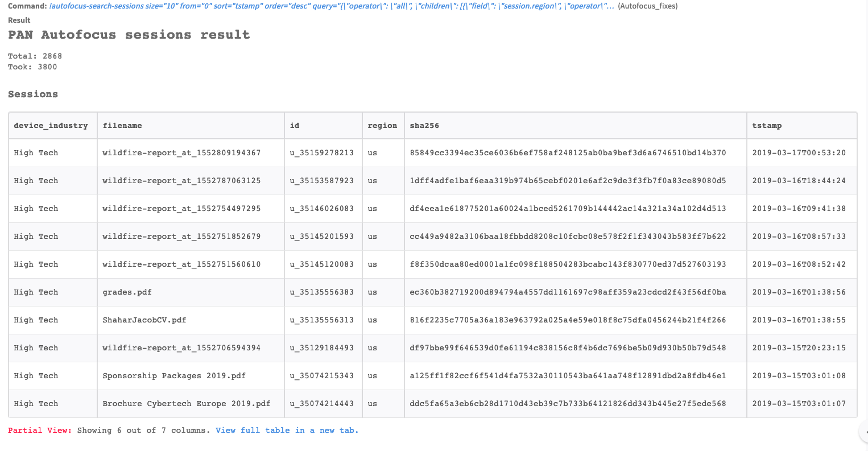
Task: Select the id column header
Action: click(x=295, y=126)
